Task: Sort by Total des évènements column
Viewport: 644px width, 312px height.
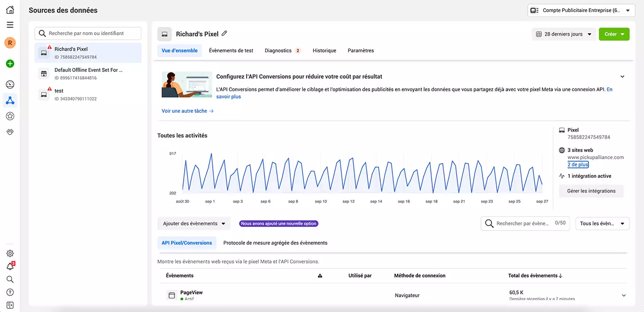Action: click(535, 276)
